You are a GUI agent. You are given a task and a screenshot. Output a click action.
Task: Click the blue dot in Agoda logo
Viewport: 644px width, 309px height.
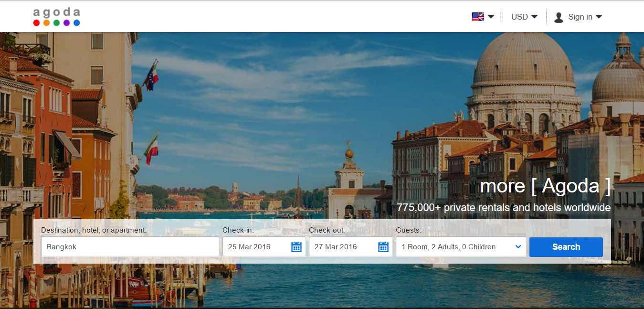tap(76, 23)
